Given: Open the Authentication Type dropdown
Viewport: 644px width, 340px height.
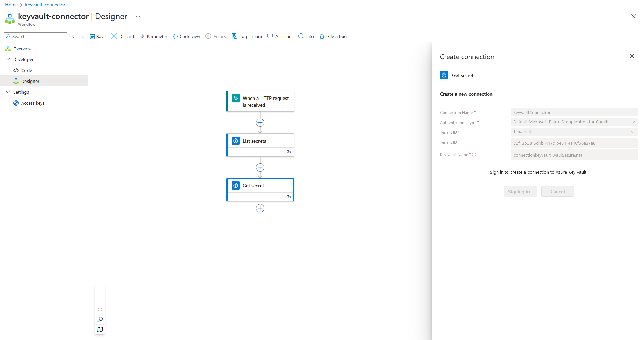Looking at the screenshot, I should 574,122.
